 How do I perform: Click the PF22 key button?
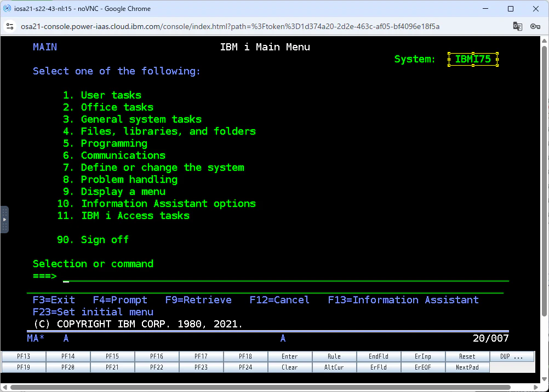pyautogui.click(x=157, y=367)
